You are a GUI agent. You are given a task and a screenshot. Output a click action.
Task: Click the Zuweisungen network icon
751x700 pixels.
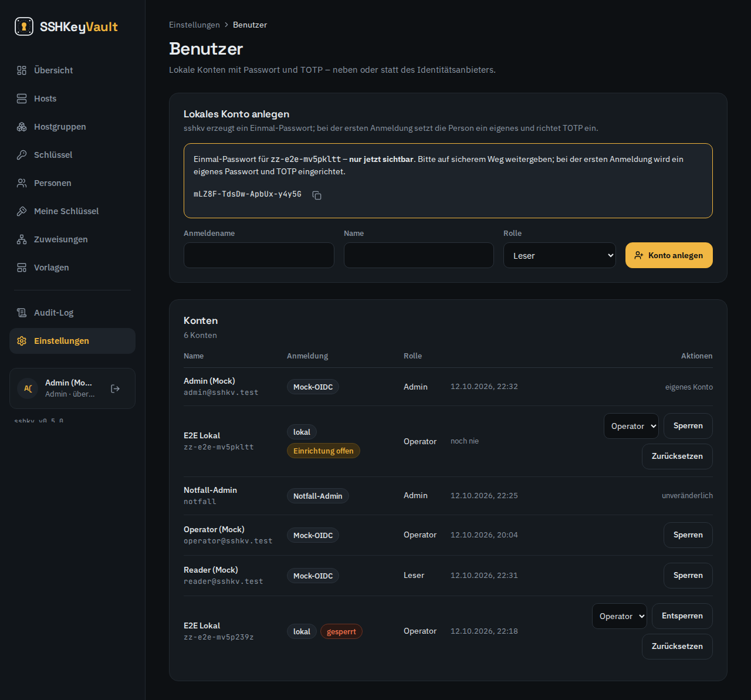22,239
